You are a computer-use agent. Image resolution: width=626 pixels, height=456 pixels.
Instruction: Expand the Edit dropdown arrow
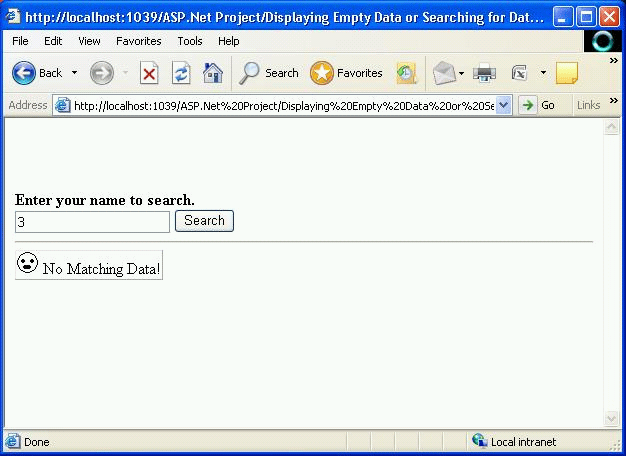coord(543,73)
